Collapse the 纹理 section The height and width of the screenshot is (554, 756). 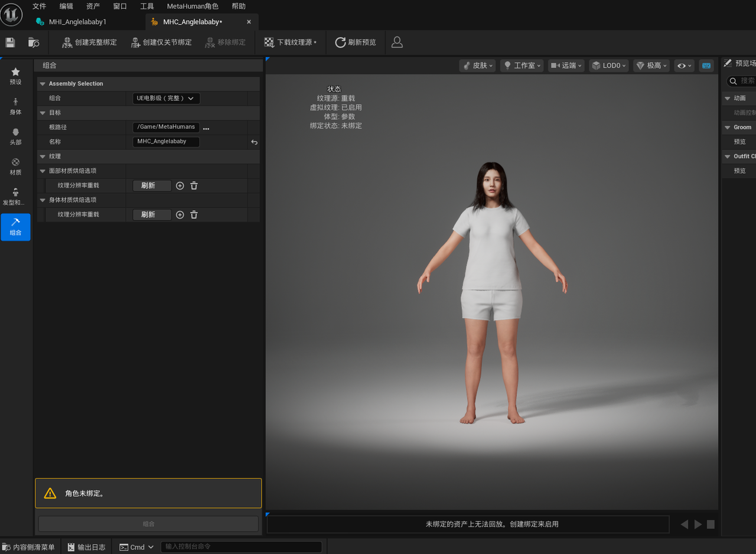[43, 157]
